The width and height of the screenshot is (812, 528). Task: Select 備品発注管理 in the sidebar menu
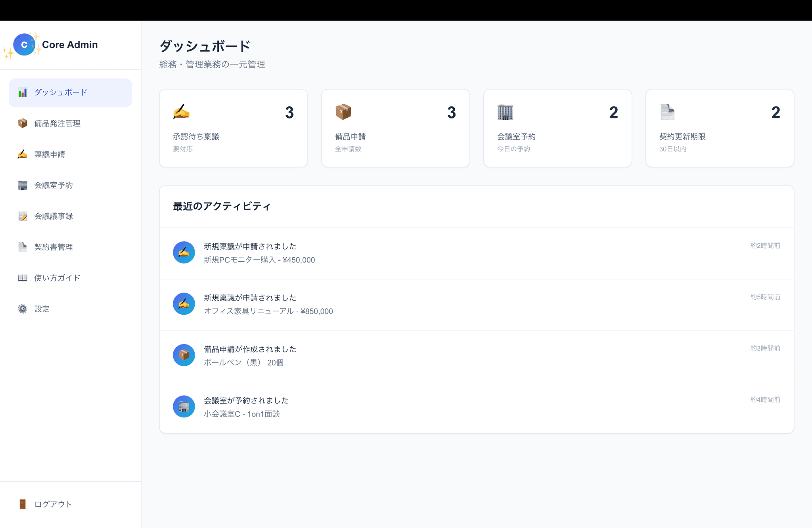[x=57, y=123]
